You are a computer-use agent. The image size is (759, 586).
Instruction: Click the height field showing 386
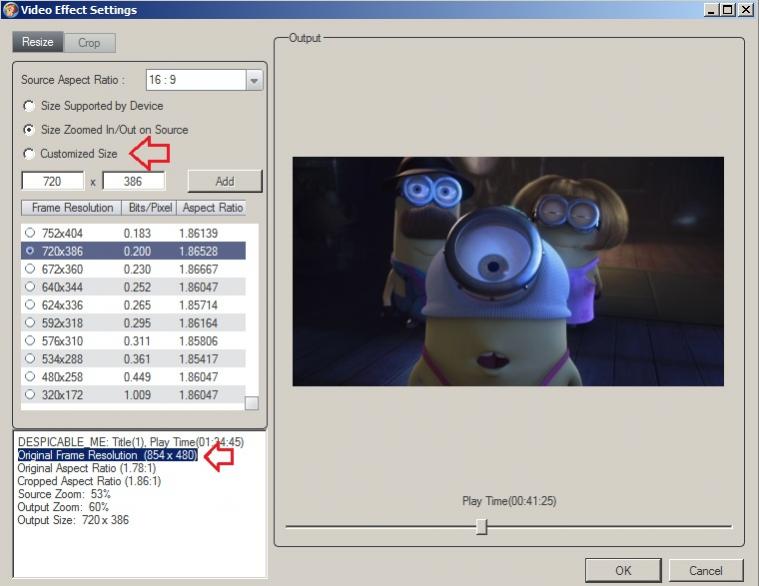coord(133,181)
